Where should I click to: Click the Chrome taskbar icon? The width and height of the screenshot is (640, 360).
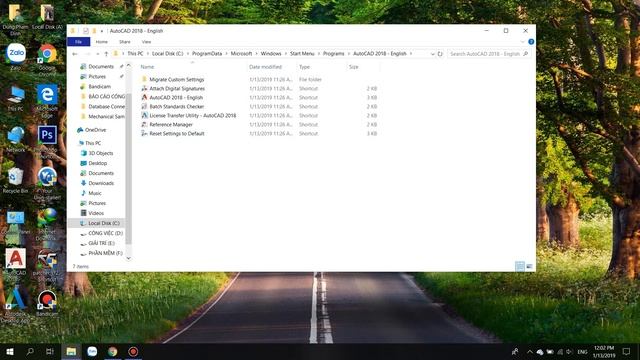112,351
